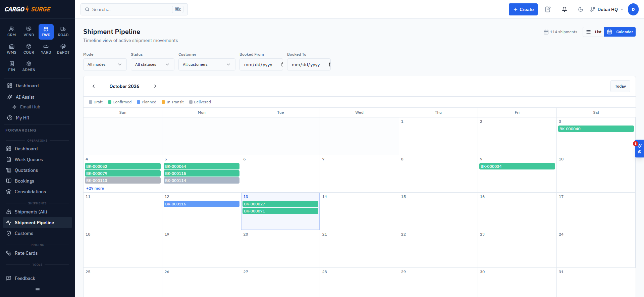Open the DEPOT module
Viewport: 644px width, 297px height.
tap(63, 49)
